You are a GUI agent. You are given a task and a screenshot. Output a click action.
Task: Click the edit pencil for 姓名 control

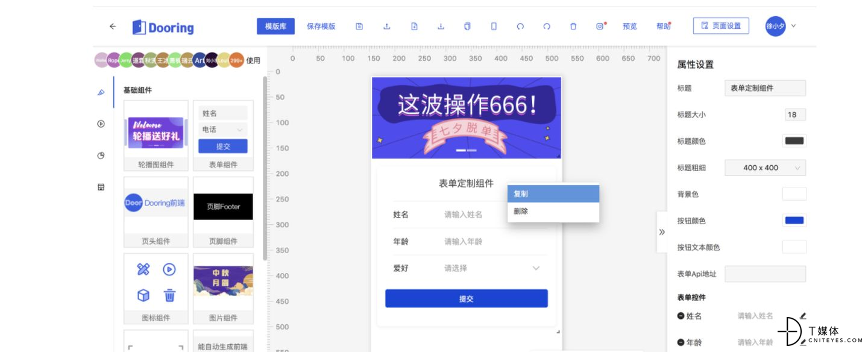click(802, 316)
